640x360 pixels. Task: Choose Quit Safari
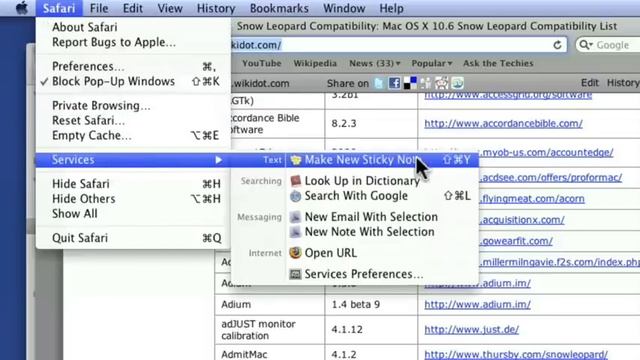click(x=133, y=238)
